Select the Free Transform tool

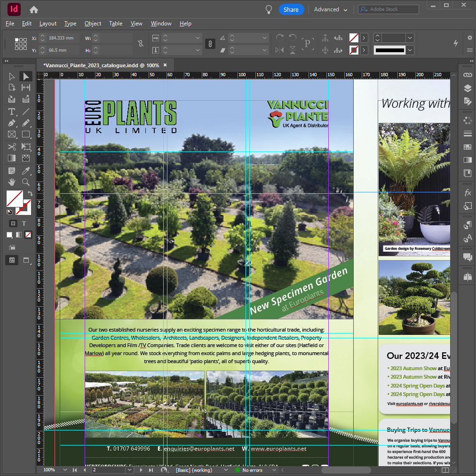[25, 147]
